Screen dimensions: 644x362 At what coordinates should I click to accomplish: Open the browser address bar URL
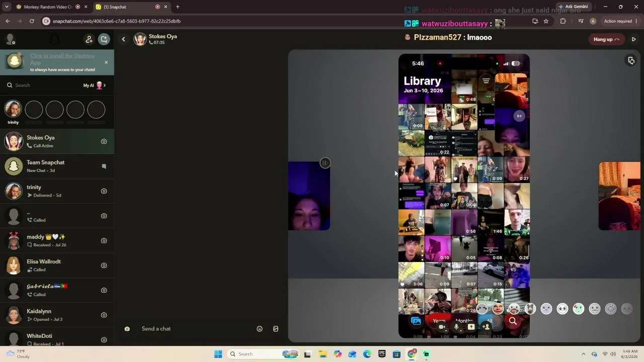(x=117, y=21)
